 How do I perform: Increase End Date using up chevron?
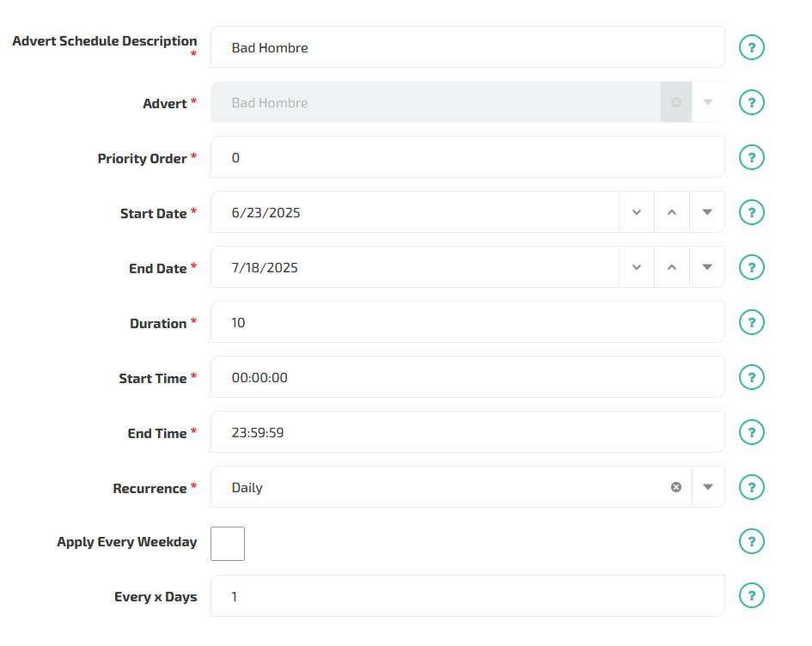[x=672, y=267]
